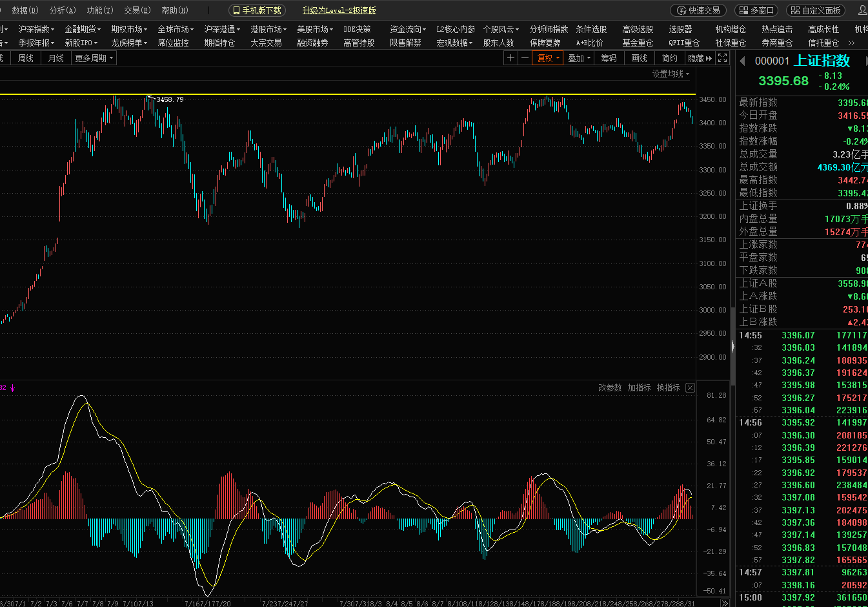Click 换指标 to change indicator
Screen dimensions: 868x607
click(668, 387)
